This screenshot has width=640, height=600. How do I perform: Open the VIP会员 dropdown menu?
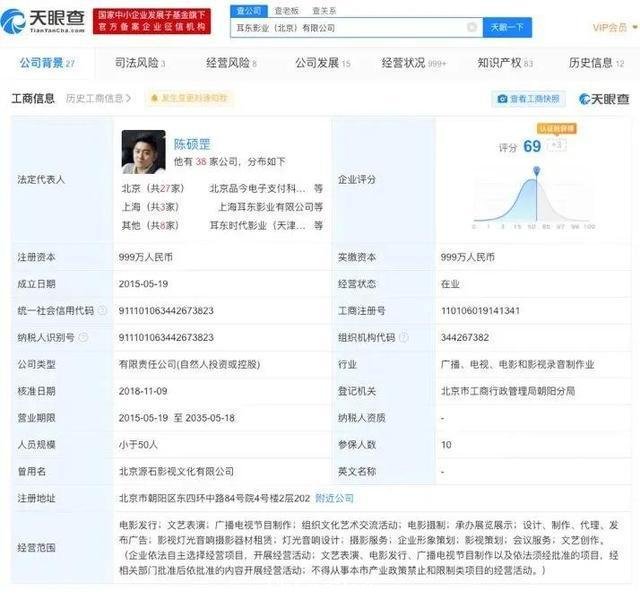coord(615,27)
